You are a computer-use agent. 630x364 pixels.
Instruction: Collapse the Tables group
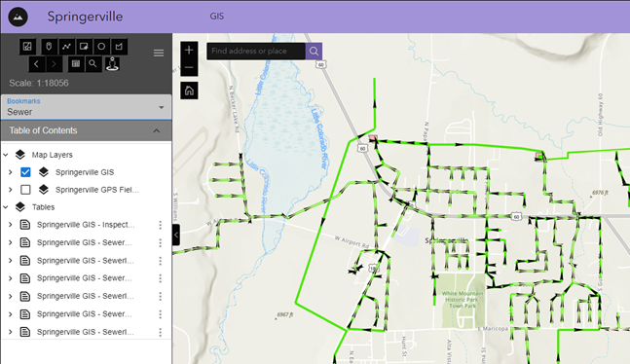(x=6, y=207)
